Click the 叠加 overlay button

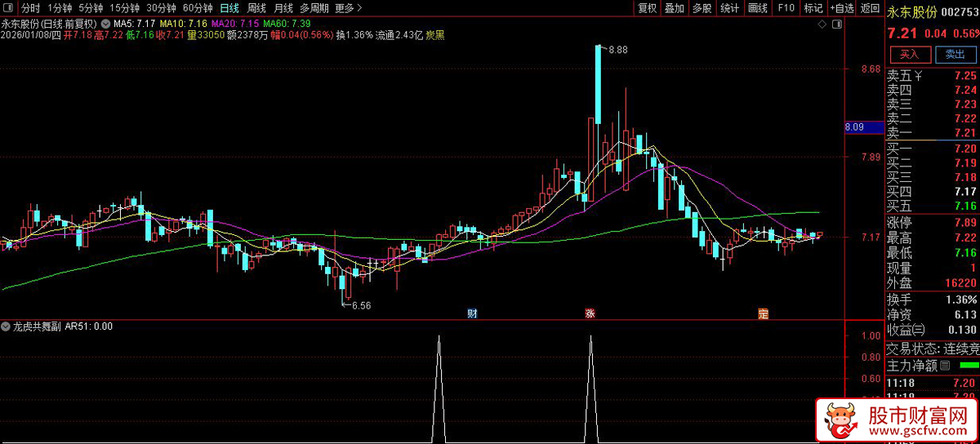pyautogui.click(x=675, y=8)
